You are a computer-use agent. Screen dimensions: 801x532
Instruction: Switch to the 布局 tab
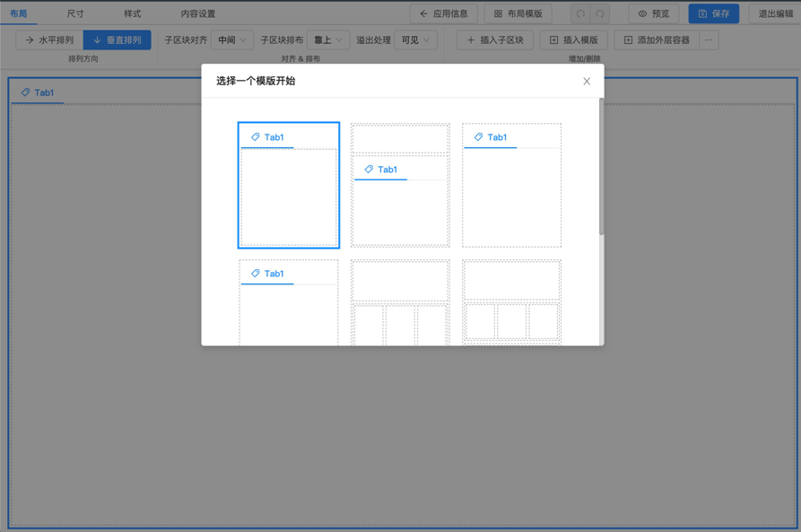pos(19,13)
